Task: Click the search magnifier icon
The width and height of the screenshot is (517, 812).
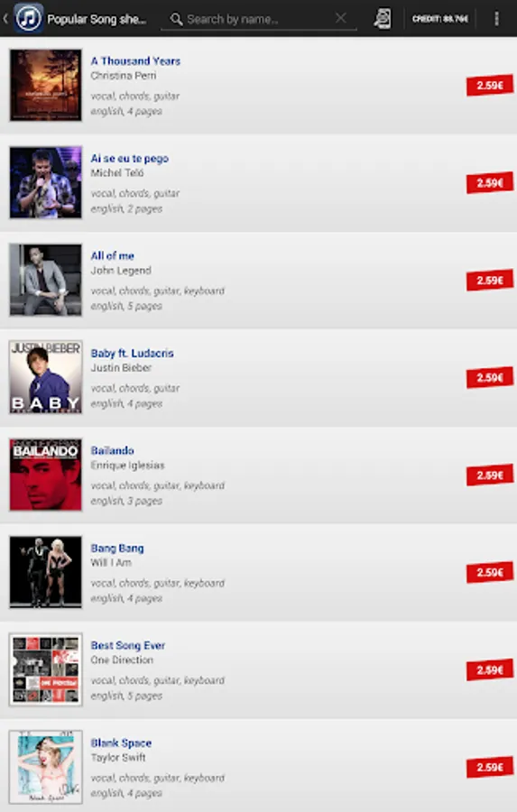Action: 176,19
